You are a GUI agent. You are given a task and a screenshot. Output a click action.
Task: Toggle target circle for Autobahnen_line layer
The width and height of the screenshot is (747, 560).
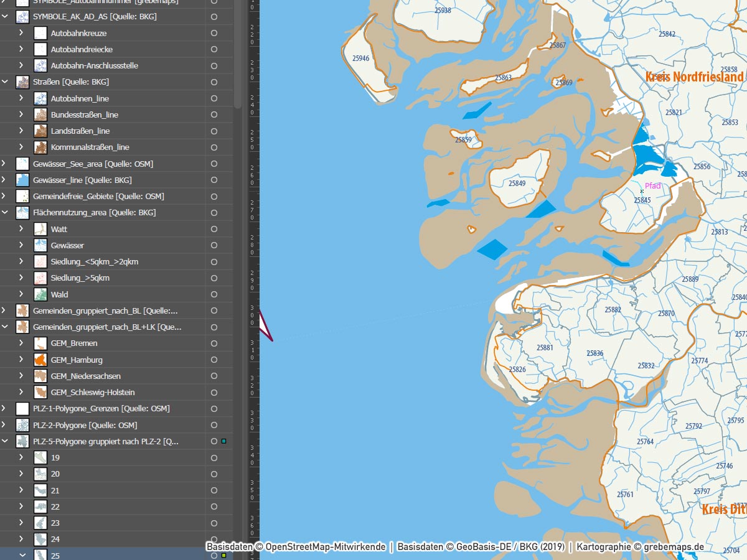(214, 98)
